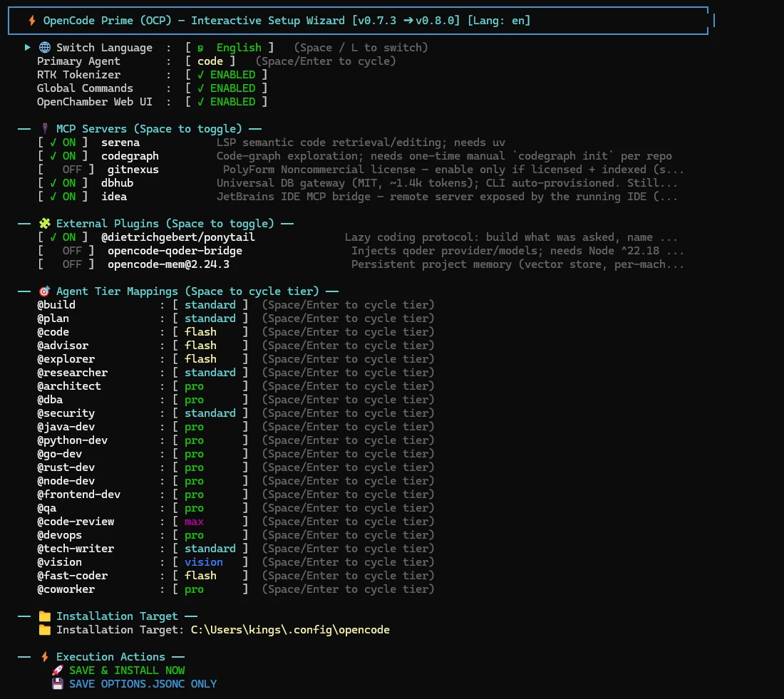Select the RTK Tokenizer menu row label

coord(78,75)
